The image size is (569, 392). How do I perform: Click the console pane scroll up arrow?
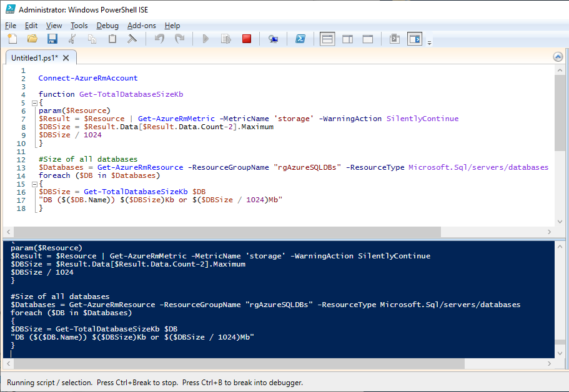coord(560,247)
